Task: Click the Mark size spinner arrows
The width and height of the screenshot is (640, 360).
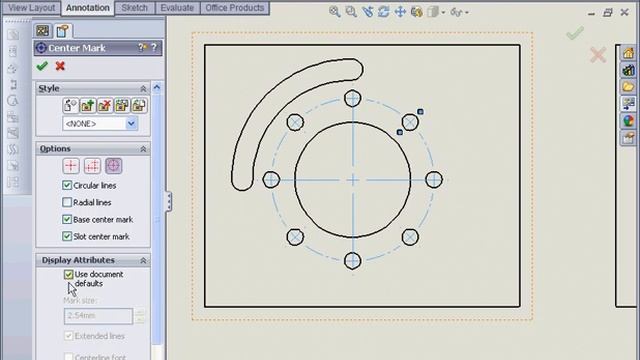Action: coord(140,316)
